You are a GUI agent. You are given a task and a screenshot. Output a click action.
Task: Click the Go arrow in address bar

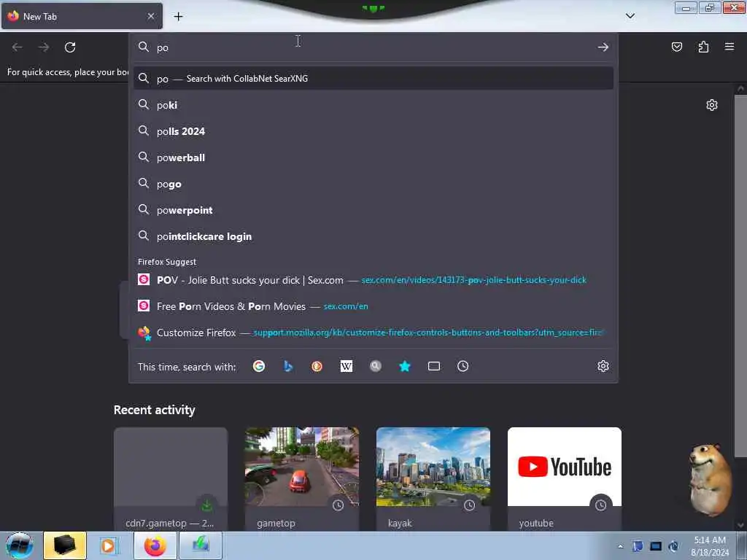pyautogui.click(x=603, y=47)
